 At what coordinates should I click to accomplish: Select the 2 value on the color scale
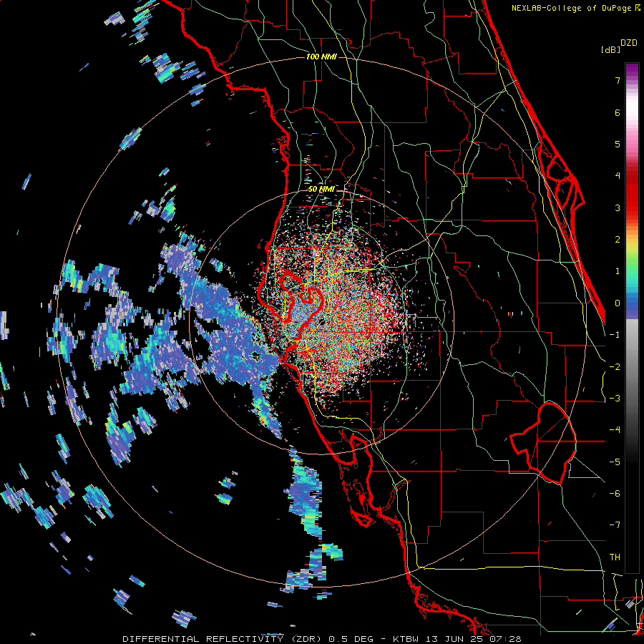click(x=618, y=240)
